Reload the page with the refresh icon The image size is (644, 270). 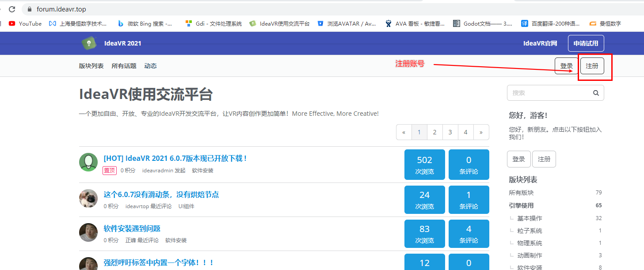(x=12, y=9)
